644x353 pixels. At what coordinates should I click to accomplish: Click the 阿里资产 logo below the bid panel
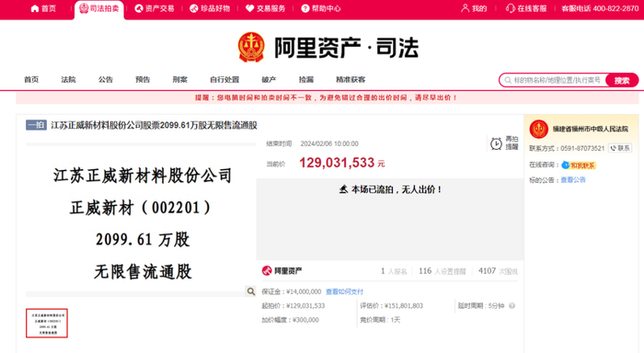click(x=282, y=271)
